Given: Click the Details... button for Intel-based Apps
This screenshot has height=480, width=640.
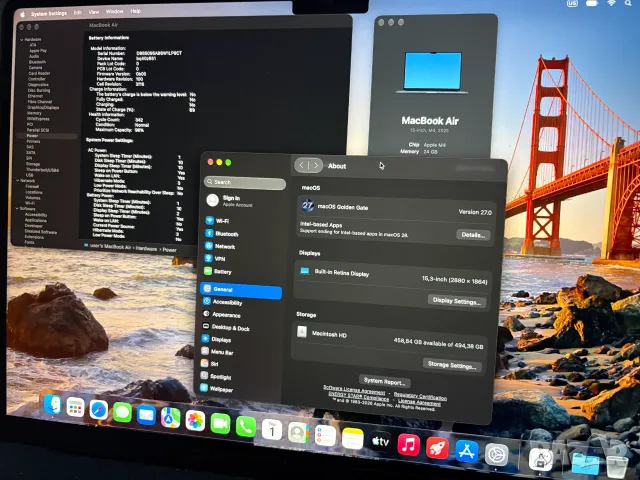Looking at the screenshot, I should pos(473,235).
